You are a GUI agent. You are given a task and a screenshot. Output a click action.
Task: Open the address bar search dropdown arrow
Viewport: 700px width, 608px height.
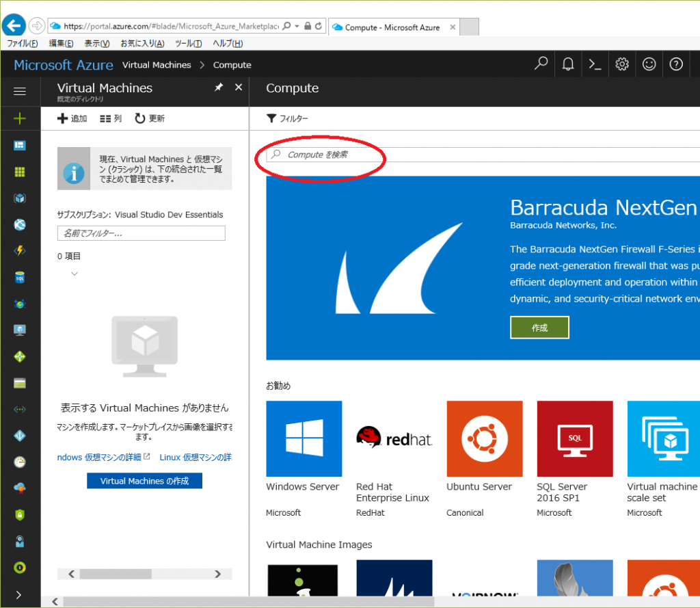(297, 26)
